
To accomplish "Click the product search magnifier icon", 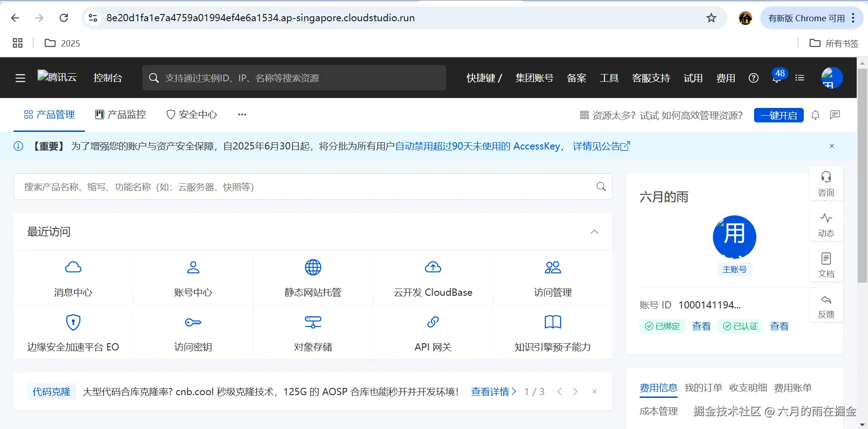I will (x=601, y=187).
